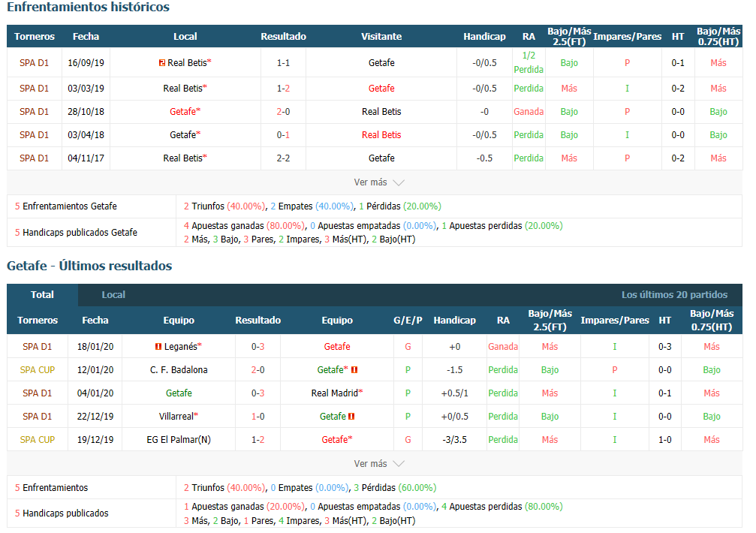Click the red card icon in the Villarreal row
756x533 pixels.
[351, 417]
